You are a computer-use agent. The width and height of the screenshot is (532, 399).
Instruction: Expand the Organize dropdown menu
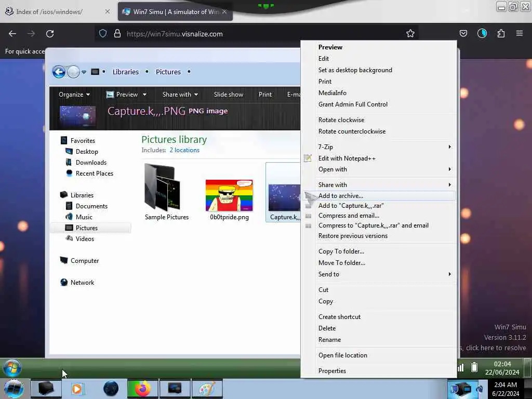(x=74, y=95)
